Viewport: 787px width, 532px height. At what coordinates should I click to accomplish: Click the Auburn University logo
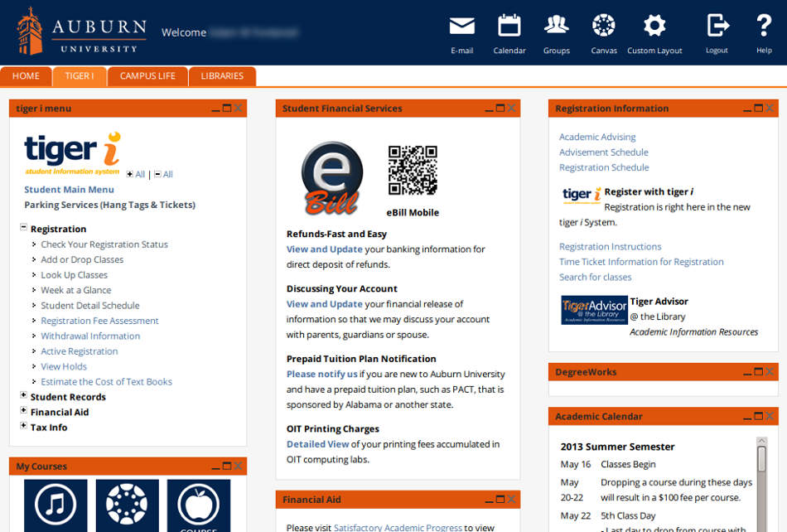point(81,31)
